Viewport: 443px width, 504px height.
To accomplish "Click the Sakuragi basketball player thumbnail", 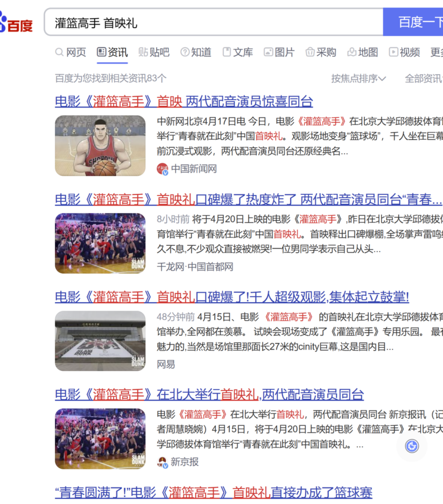I will (100, 146).
